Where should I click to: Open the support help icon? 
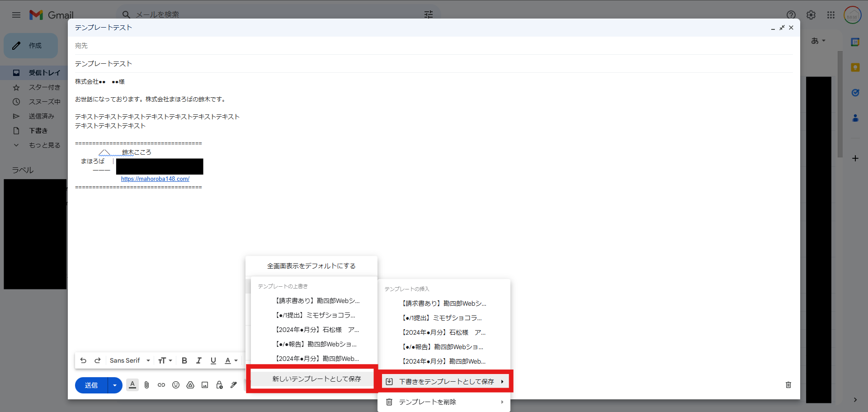point(791,15)
